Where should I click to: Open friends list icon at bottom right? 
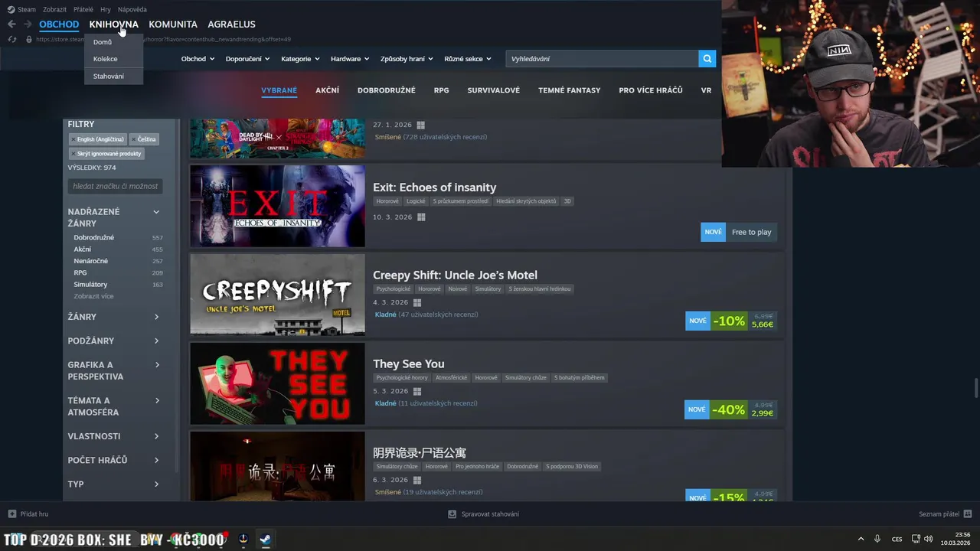pyautogui.click(x=968, y=514)
